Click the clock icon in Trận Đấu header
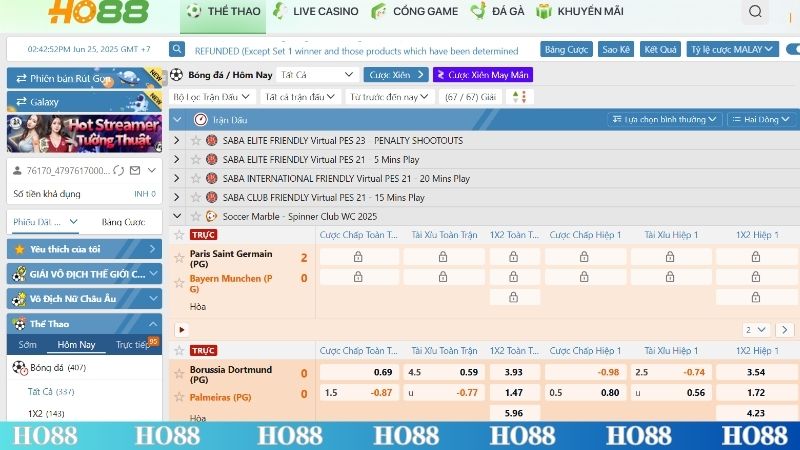 coord(201,120)
